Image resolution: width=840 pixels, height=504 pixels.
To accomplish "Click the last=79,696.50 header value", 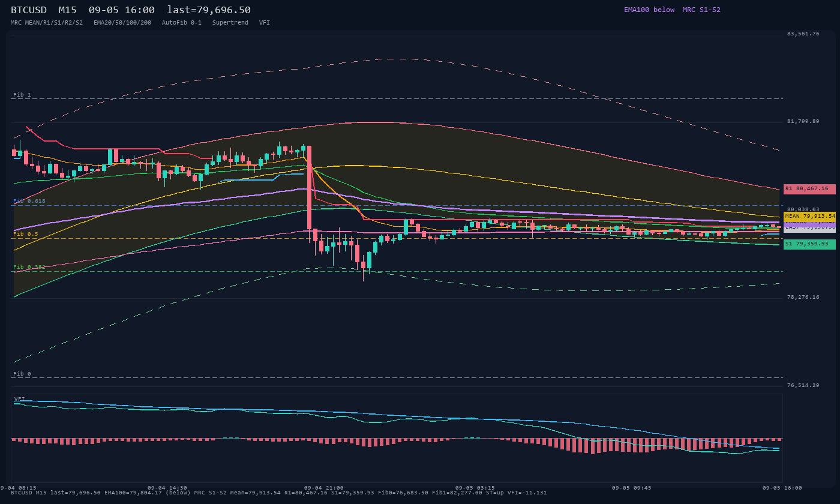I will tap(209, 10).
